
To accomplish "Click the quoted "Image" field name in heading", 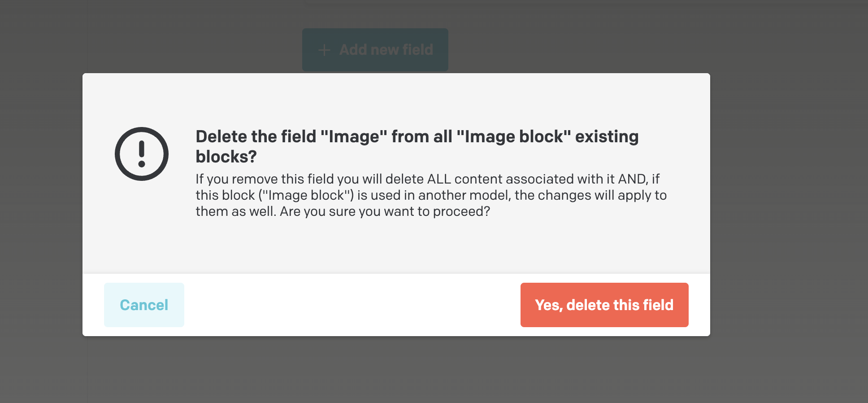I will (354, 136).
